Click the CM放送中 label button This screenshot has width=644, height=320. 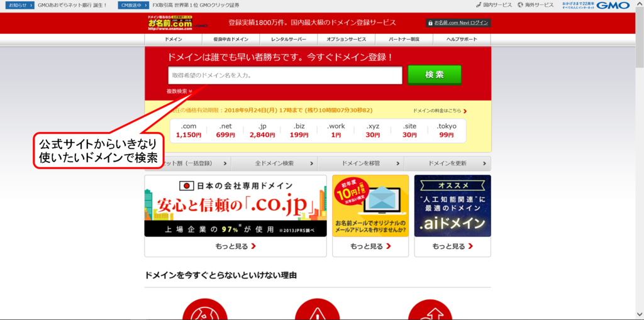point(133,5)
